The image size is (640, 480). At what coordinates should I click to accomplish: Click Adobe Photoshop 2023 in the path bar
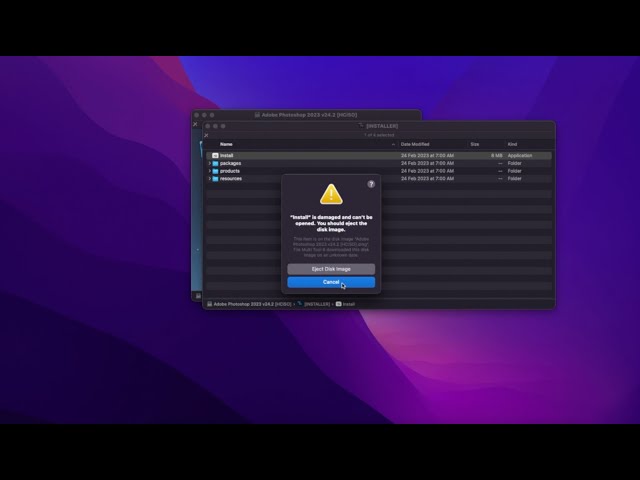[x=252, y=304]
